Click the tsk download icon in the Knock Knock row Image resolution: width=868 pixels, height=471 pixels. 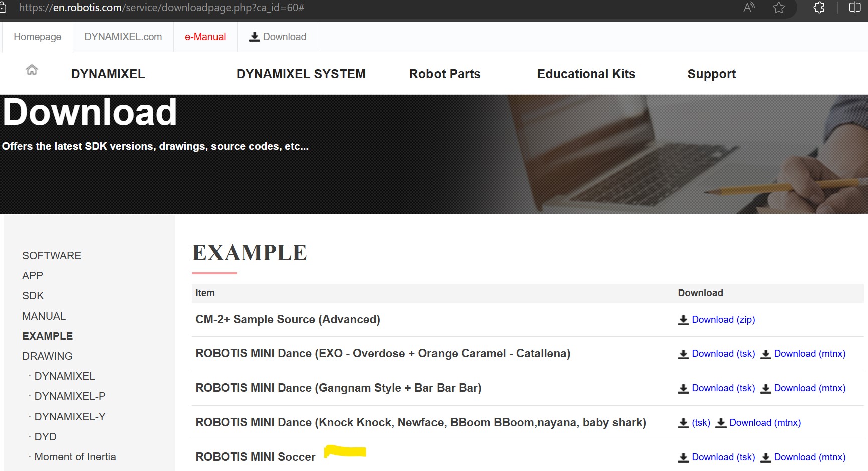683,423
